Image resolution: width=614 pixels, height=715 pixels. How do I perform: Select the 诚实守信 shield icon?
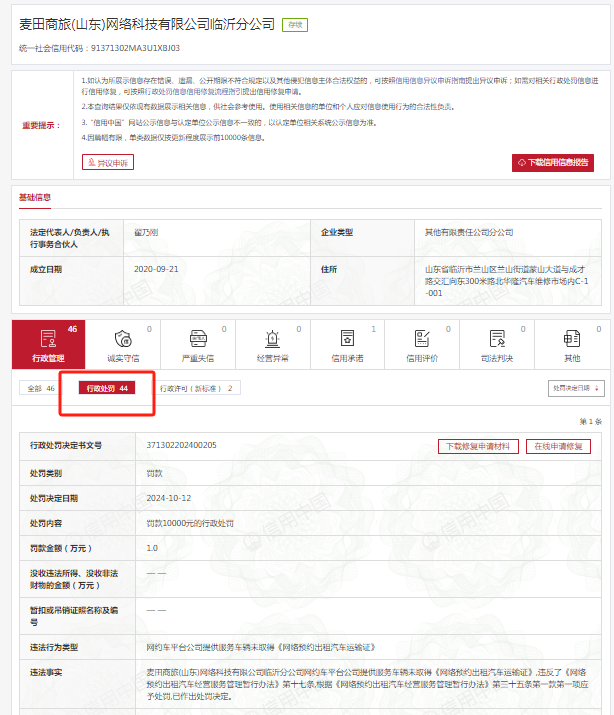[123, 339]
